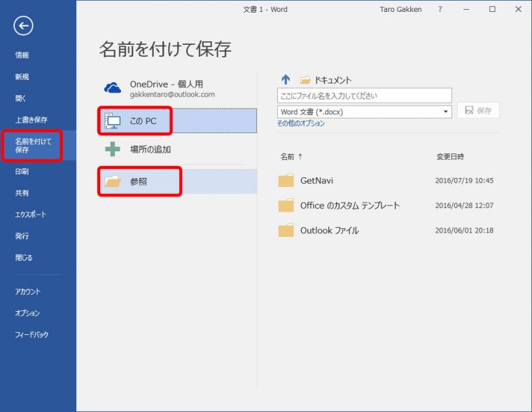Click the 参照 folder icon
Image resolution: width=532 pixels, height=412 pixels.
(113, 181)
